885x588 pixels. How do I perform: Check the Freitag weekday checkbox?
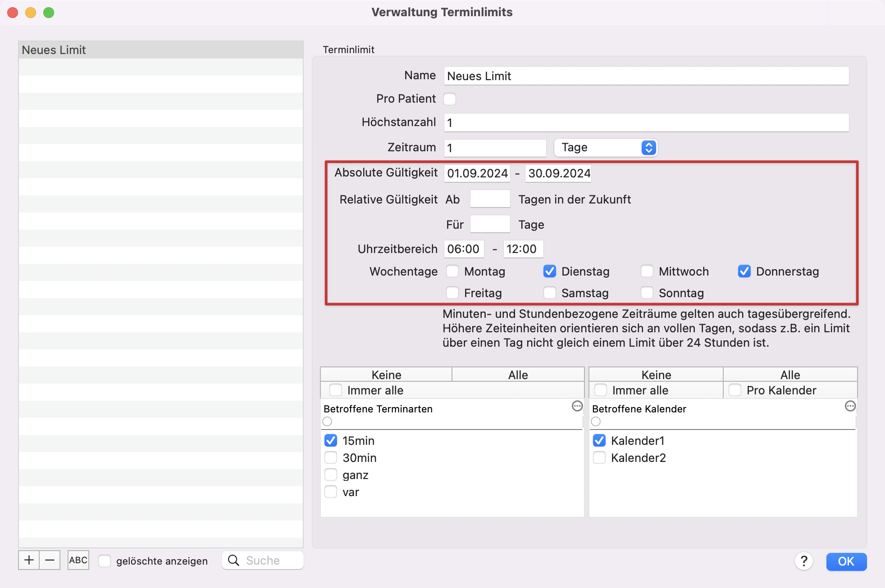452,293
